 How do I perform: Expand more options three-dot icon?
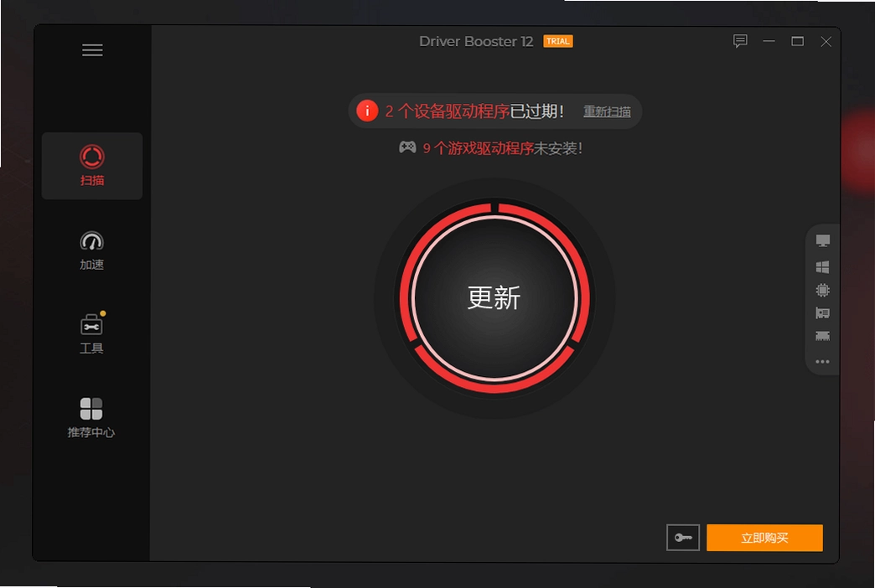coord(822,362)
